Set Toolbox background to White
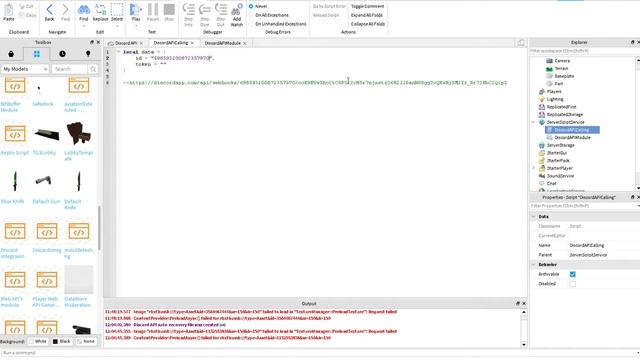 [x=38, y=341]
